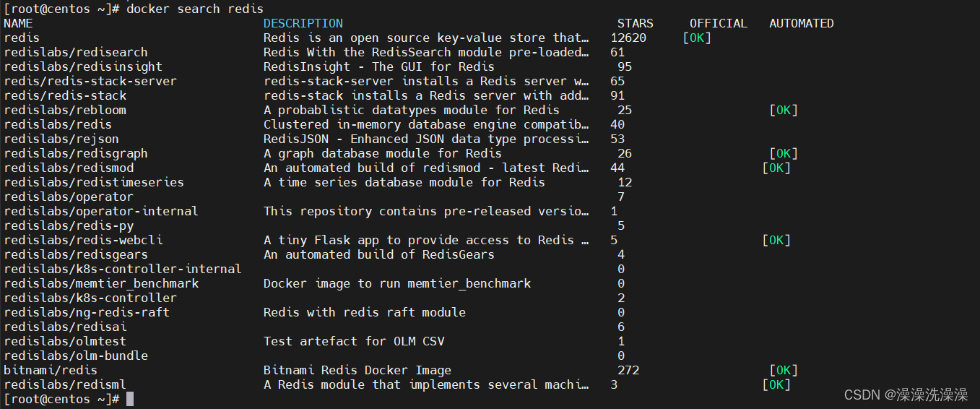980x409 pixels.
Task: Click 'A probablistic datatypes module for Redis' description
Action: pyautogui.click(x=412, y=110)
